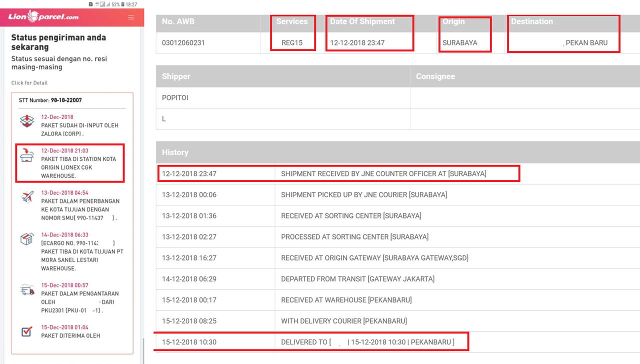Click 'PAKET SUDAH DI-INPUT OLEH ZALORA' status text
The height and width of the screenshot is (364, 640).
point(79,129)
